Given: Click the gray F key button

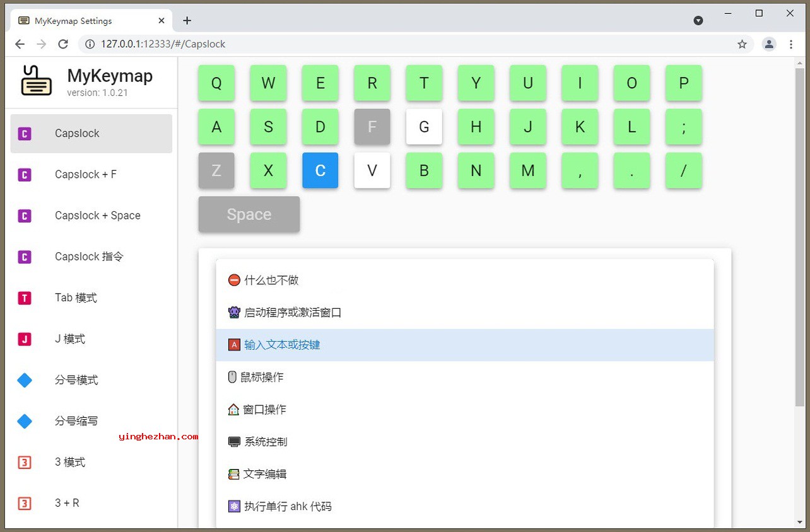Looking at the screenshot, I should click(x=372, y=127).
